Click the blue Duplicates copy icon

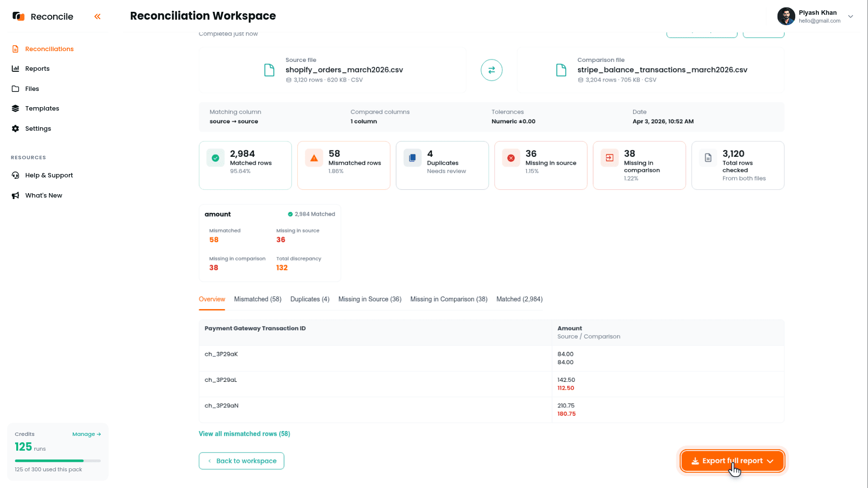pyautogui.click(x=412, y=158)
